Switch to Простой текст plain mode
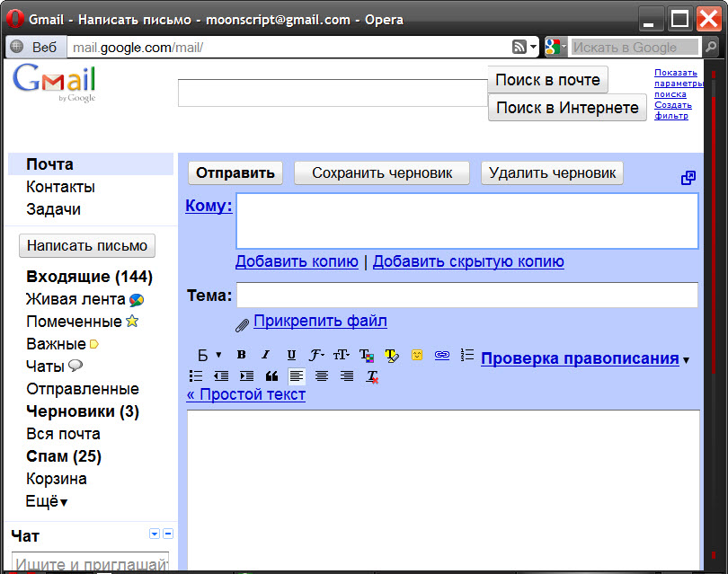This screenshot has width=728, height=574. coord(245,394)
